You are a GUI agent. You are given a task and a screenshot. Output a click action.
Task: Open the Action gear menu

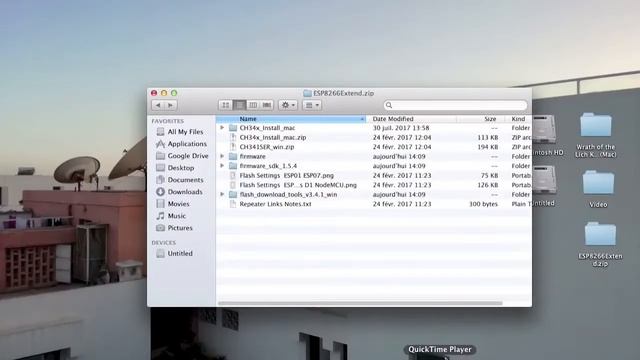click(288, 105)
